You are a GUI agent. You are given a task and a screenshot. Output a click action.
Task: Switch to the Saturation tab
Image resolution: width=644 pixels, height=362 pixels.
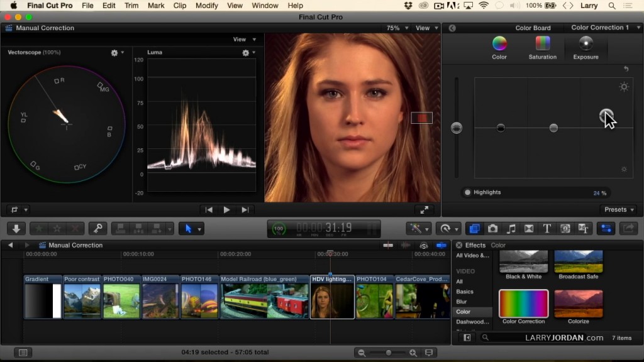coord(543,48)
